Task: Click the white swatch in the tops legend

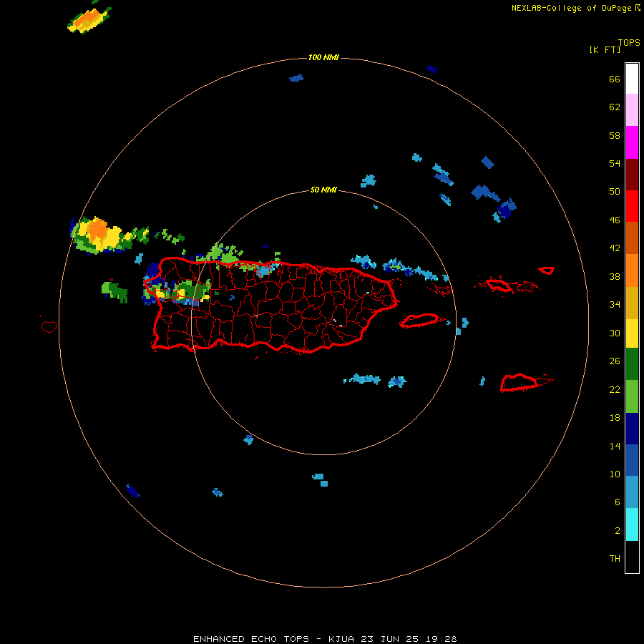Action: [x=632, y=79]
